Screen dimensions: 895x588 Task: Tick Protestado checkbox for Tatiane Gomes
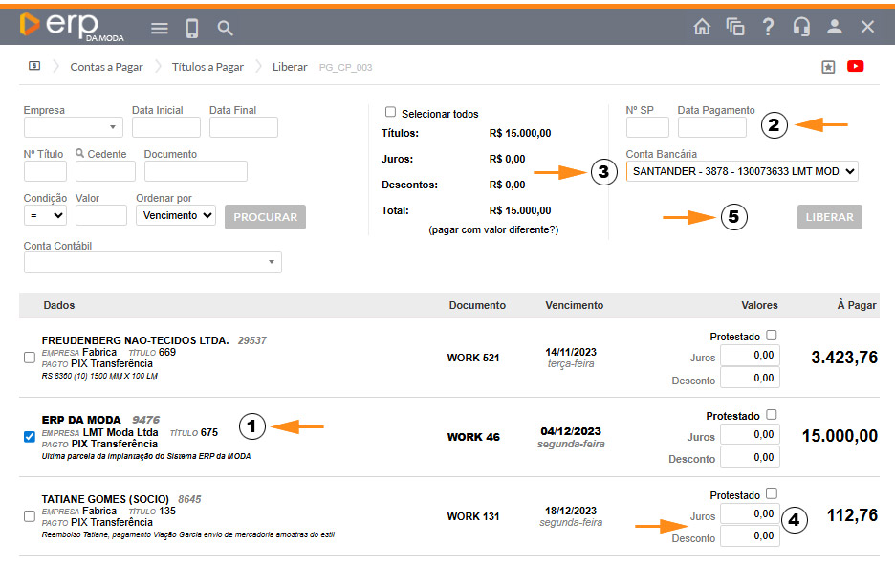point(772,495)
